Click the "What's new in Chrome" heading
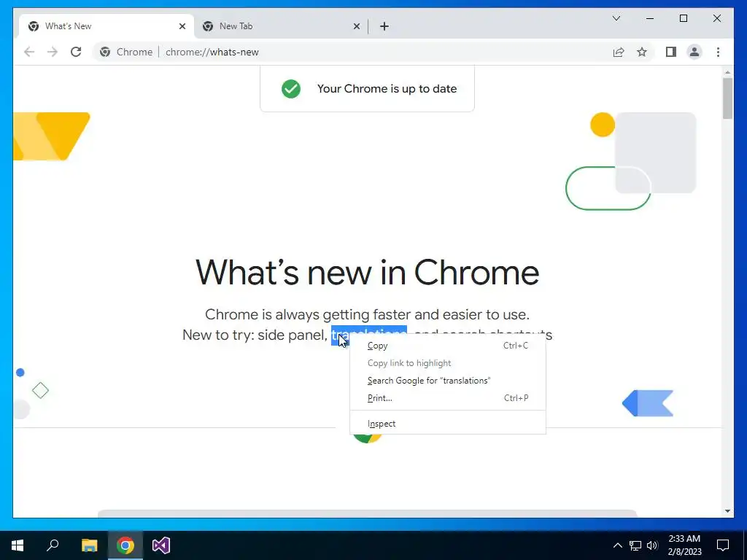This screenshot has width=747, height=560. coord(368,273)
